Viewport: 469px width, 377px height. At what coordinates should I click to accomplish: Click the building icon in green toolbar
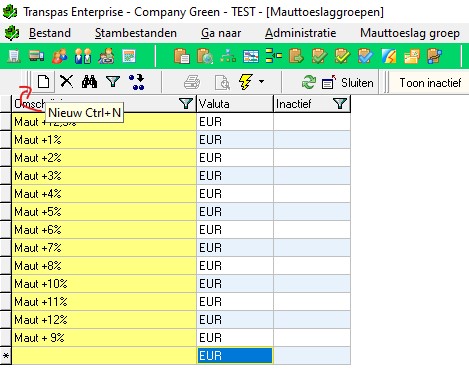pos(13,56)
